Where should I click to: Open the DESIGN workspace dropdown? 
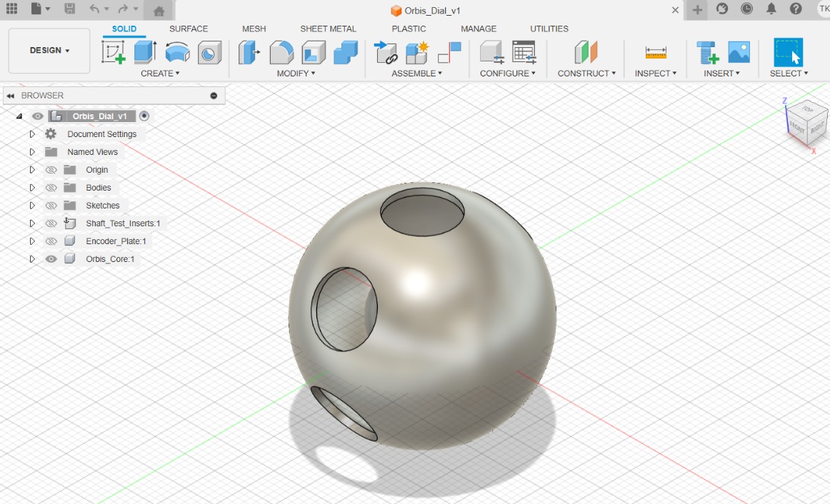pyautogui.click(x=49, y=51)
